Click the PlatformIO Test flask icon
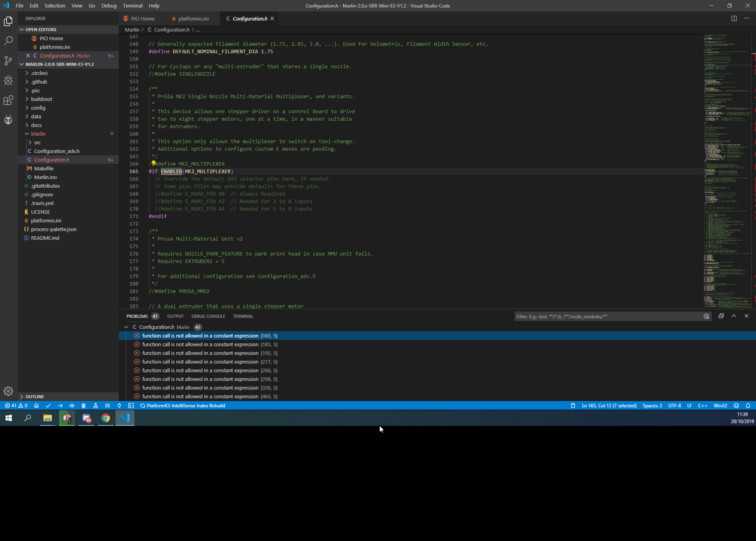This screenshot has height=541, width=756. [x=95, y=406]
